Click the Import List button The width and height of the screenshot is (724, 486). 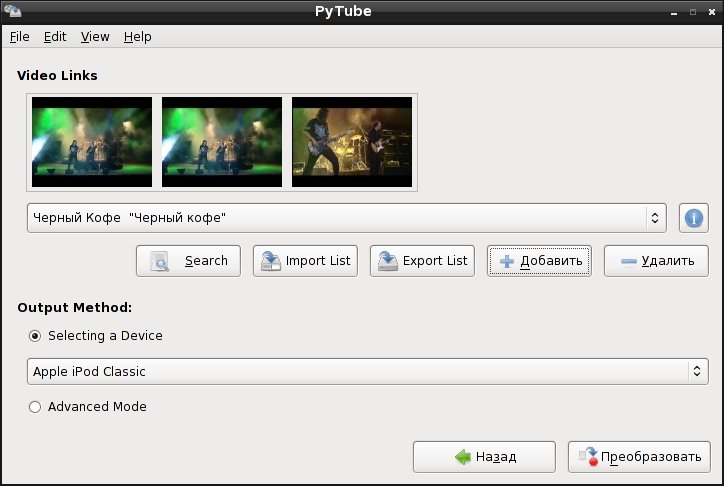(x=305, y=261)
